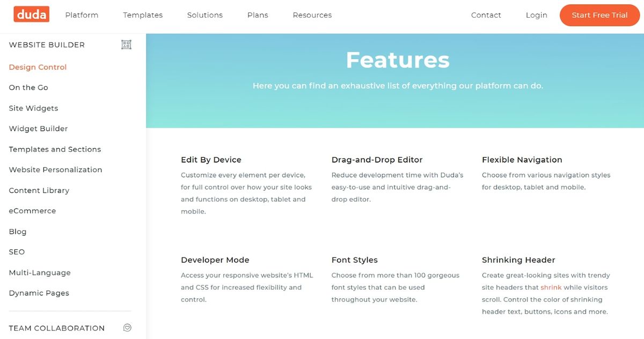Open the Platform menu
This screenshot has width=644, height=339.
pyautogui.click(x=81, y=15)
